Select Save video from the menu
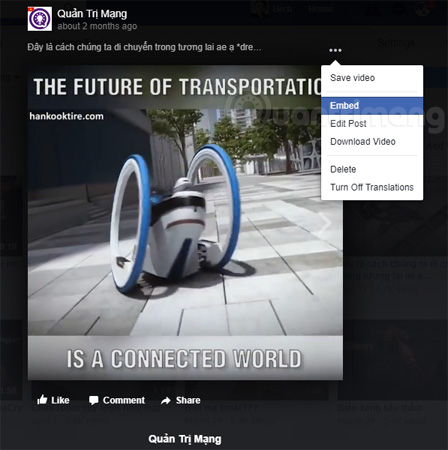This screenshot has height=450, width=448. 353,78
